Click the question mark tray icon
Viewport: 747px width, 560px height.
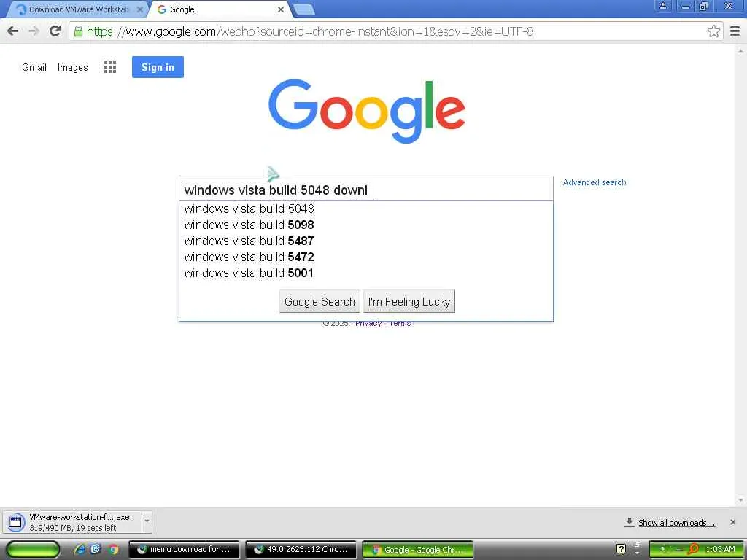tap(621, 549)
